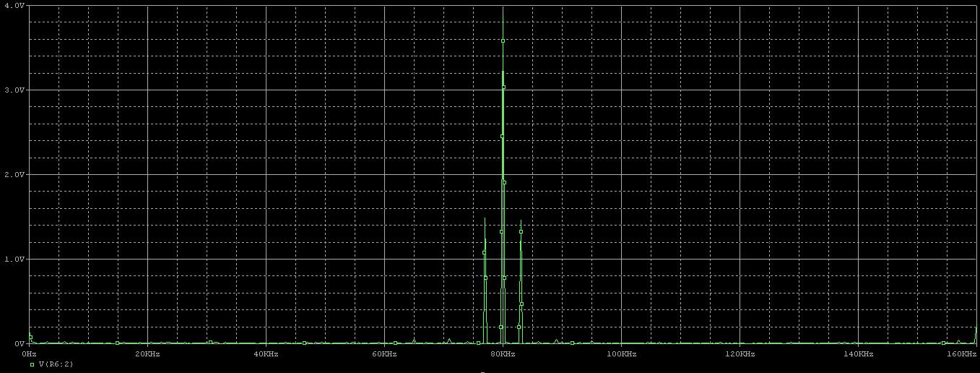Click the 2.0V Y-axis label
Viewport: 980px width, 373px height.
(x=14, y=174)
